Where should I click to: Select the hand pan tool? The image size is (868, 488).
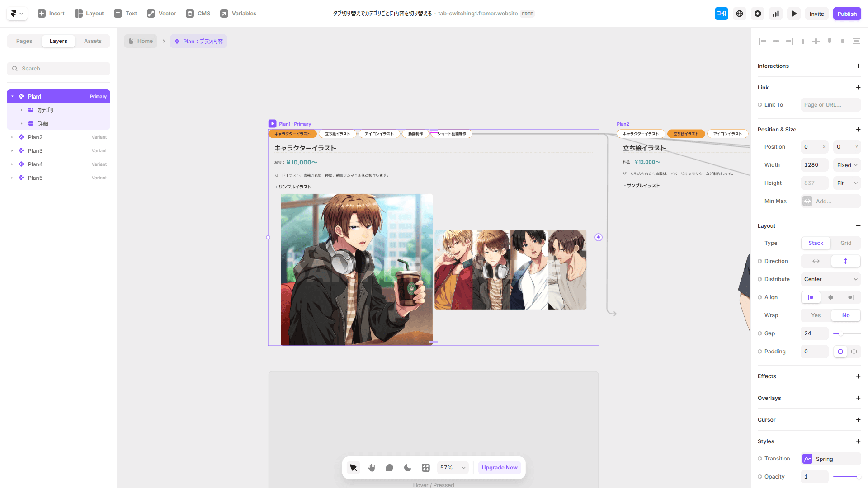[x=372, y=468]
